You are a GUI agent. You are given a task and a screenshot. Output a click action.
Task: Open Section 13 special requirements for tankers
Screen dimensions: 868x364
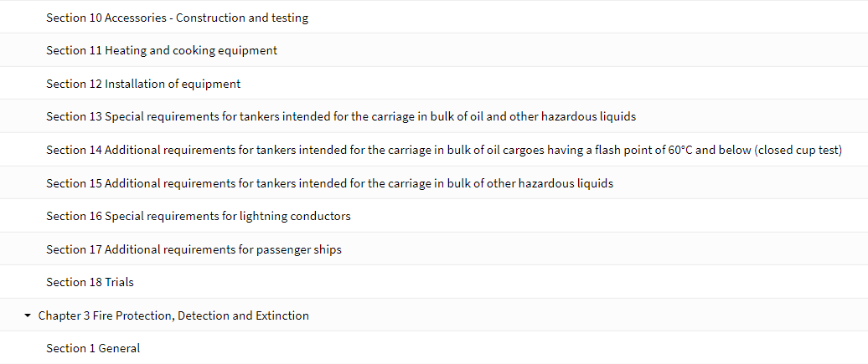point(341,117)
